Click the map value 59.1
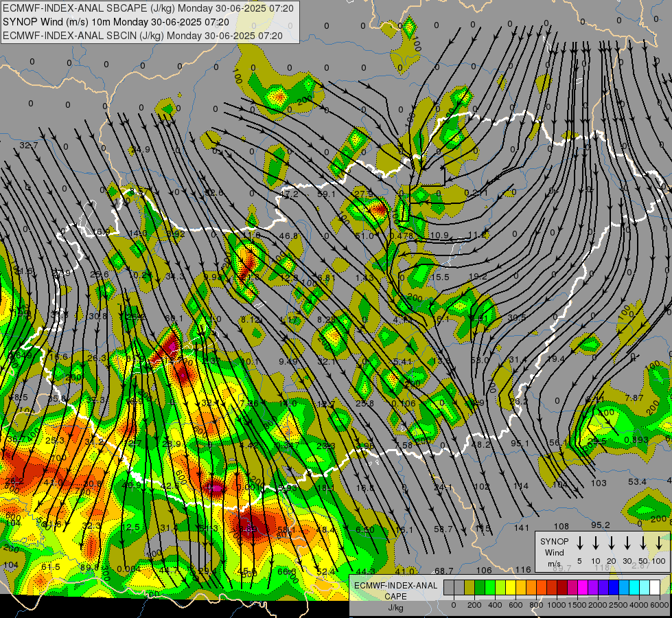 326,194
